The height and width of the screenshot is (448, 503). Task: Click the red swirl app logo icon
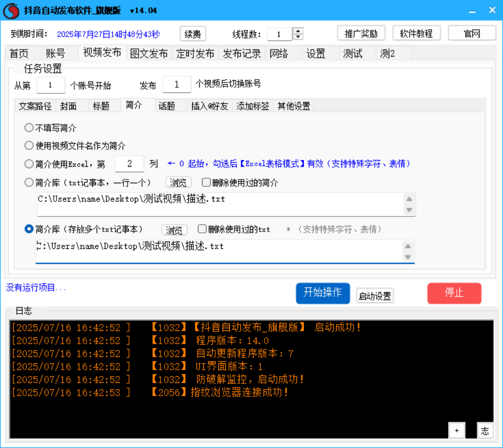(11, 10)
